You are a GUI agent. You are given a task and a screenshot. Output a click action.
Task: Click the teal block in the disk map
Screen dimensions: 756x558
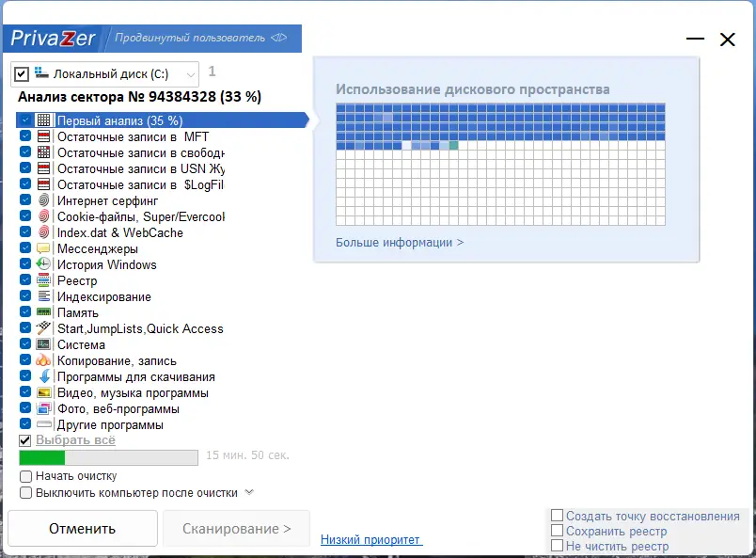point(453,145)
